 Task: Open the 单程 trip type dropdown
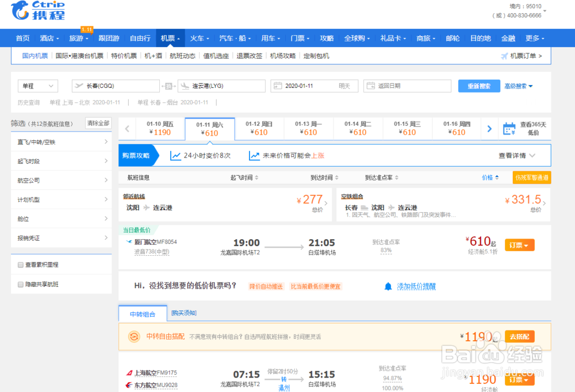click(x=38, y=86)
